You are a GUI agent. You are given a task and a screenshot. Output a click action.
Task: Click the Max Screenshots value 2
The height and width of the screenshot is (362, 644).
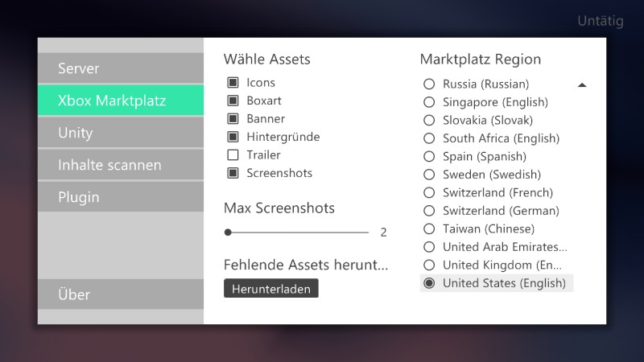coord(383,232)
